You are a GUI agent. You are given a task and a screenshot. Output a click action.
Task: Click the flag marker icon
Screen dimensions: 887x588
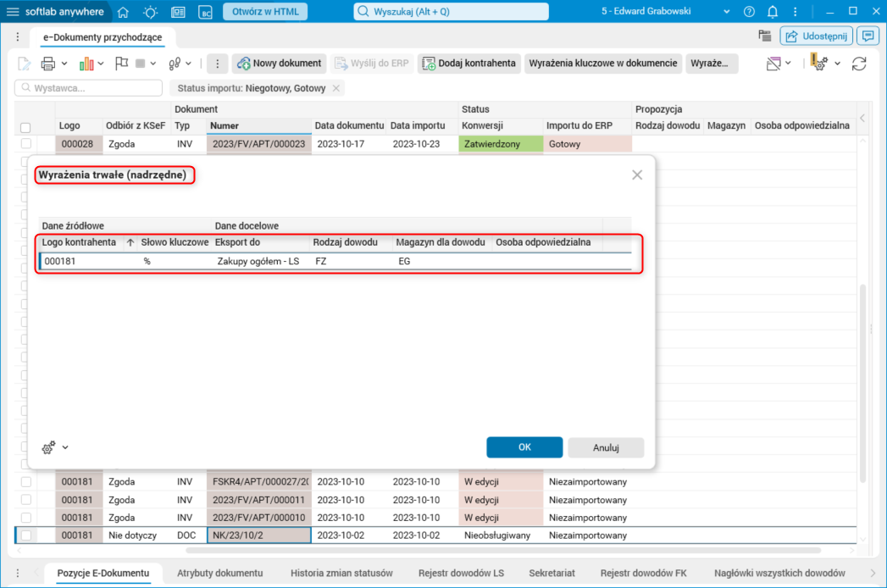tap(121, 64)
